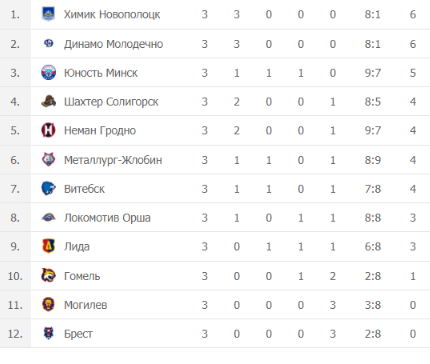Viewport: 430px width, 364px height.
Task: Click the Динамо Молодечно team logo
Action: pos(48,43)
